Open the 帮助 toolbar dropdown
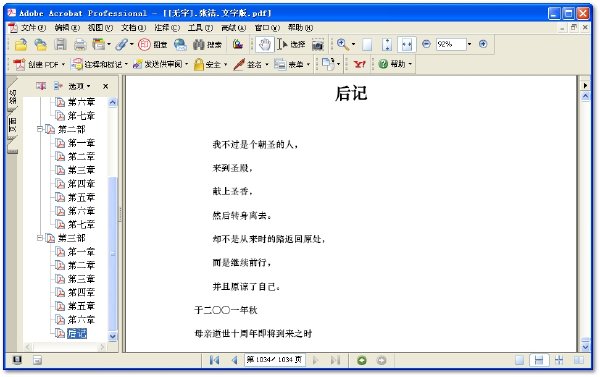This screenshot has height=377, width=600. [x=395, y=64]
